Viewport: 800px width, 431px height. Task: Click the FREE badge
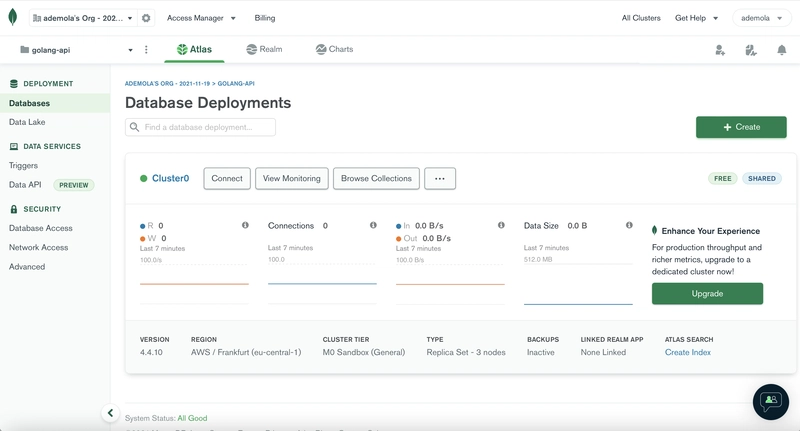point(722,179)
